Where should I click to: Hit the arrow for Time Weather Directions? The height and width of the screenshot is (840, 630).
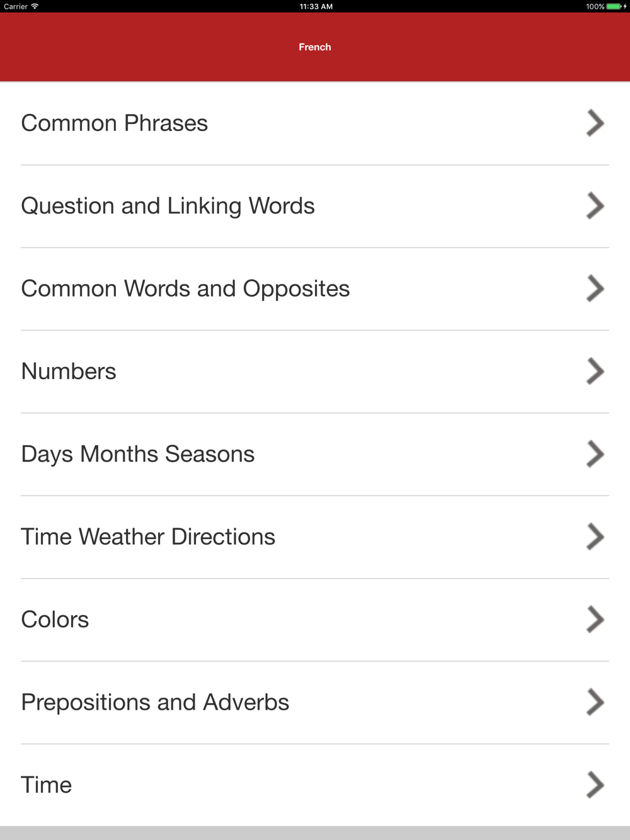[x=595, y=537]
